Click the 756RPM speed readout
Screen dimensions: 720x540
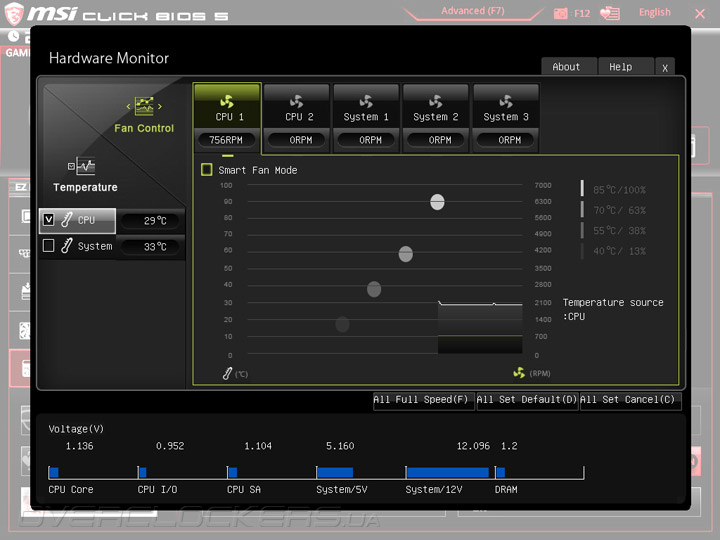pos(226,140)
